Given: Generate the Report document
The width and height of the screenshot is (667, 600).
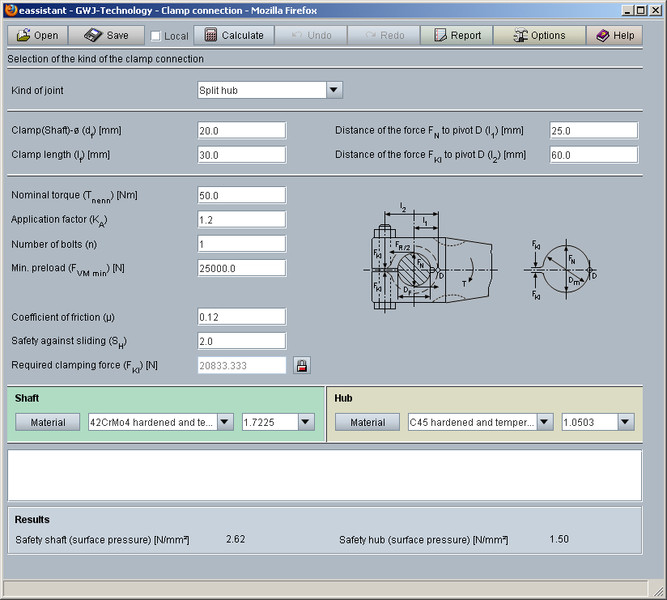Looking at the screenshot, I should (x=457, y=35).
